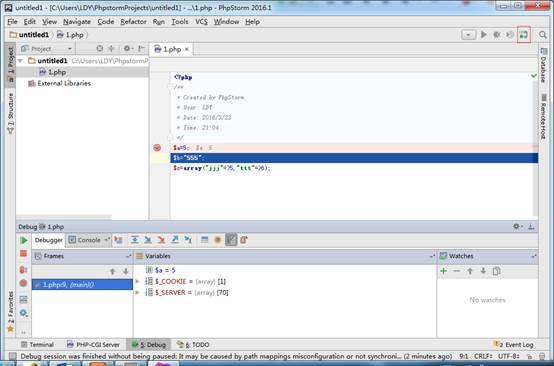Click Step Over icon in debugger toolbar
The height and width of the screenshot is (366, 554).
click(135, 240)
